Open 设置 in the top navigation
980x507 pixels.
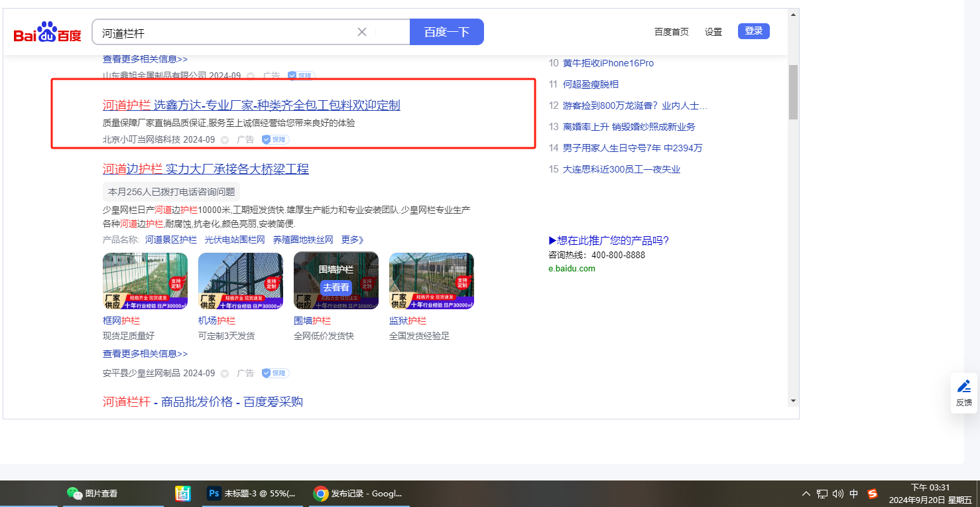point(713,32)
